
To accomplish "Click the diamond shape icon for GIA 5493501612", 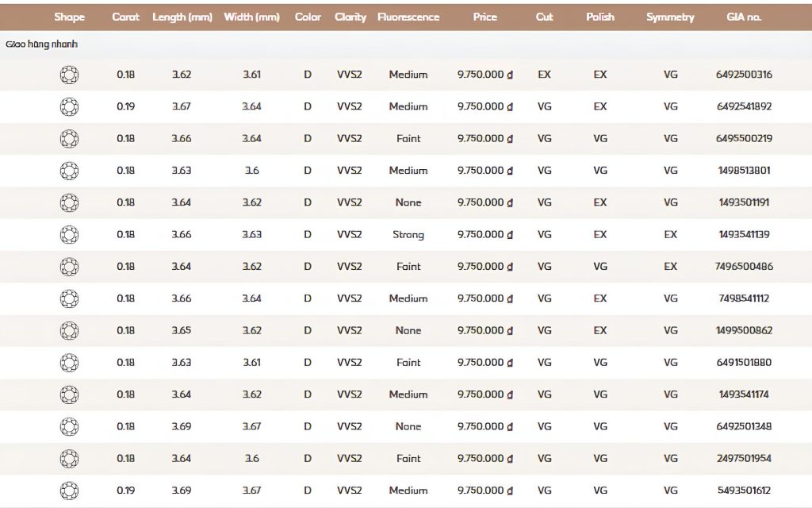I will (x=69, y=491).
